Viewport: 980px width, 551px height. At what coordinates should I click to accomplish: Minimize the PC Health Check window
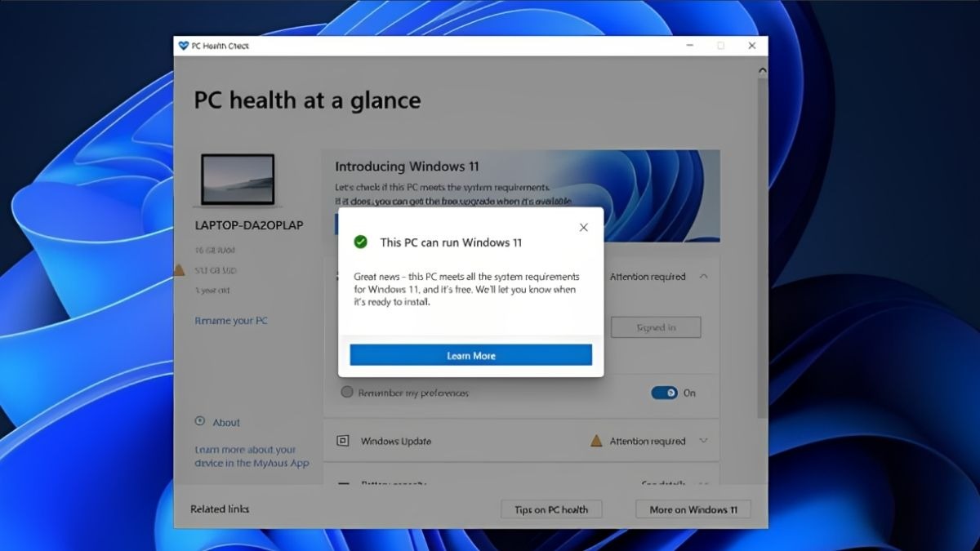click(691, 46)
